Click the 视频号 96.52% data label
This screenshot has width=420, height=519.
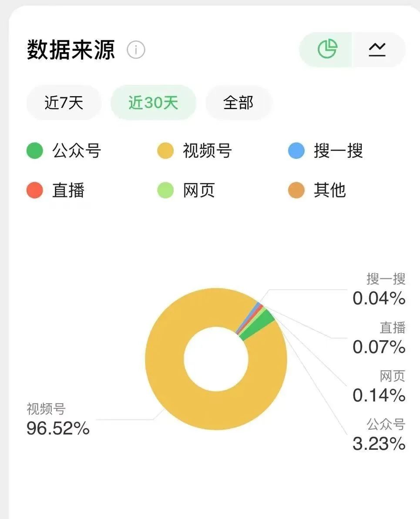pos(58,419)
